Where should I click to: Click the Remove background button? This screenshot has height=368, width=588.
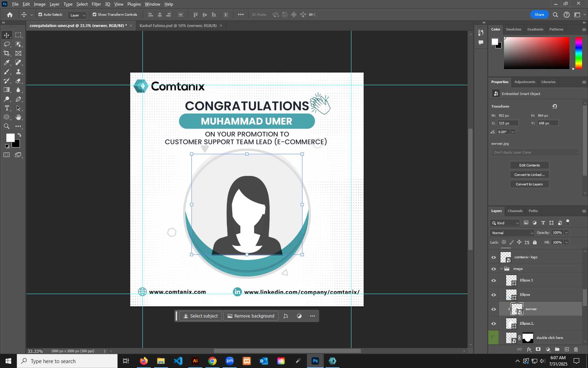[x=251, y=316]
